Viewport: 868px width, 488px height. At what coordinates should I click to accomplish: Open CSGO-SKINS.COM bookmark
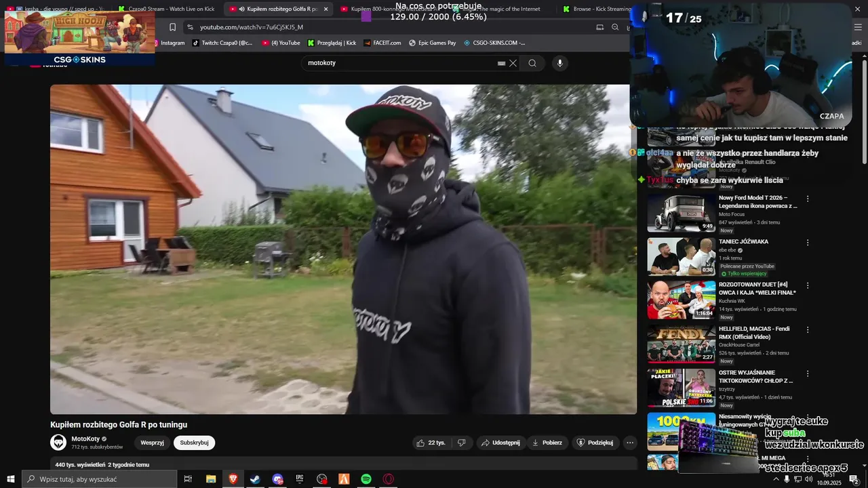point(494,43)
